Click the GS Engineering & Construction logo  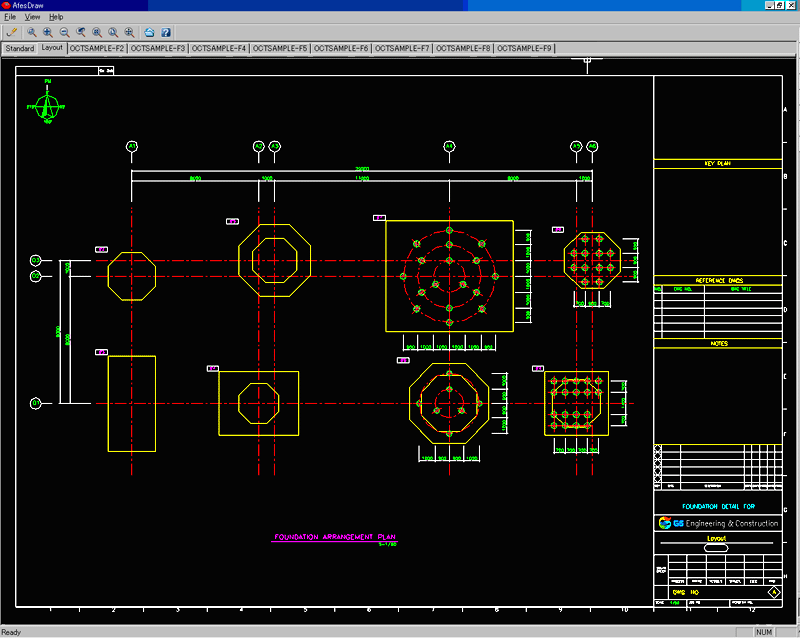[718, 523]
